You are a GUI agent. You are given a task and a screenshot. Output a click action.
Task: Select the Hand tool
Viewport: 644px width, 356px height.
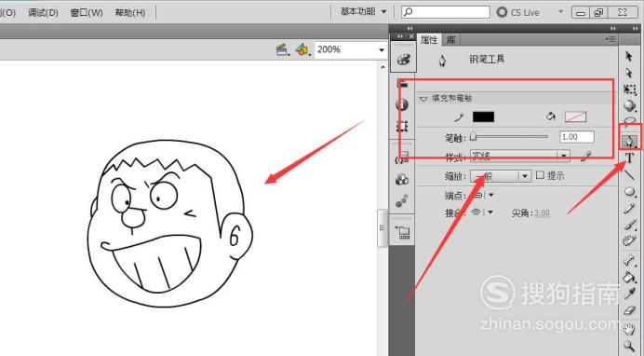tap(629, 329)
